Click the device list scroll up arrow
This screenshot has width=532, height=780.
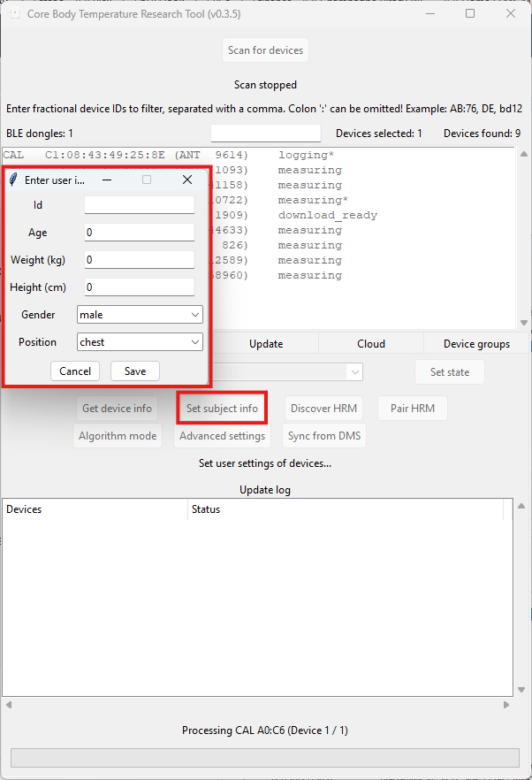click(524, 154)
